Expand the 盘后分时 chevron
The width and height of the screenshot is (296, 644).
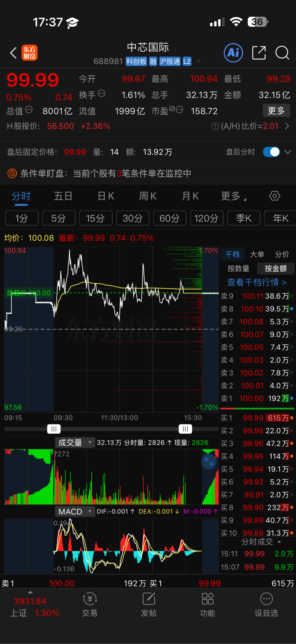coord(288,152)
